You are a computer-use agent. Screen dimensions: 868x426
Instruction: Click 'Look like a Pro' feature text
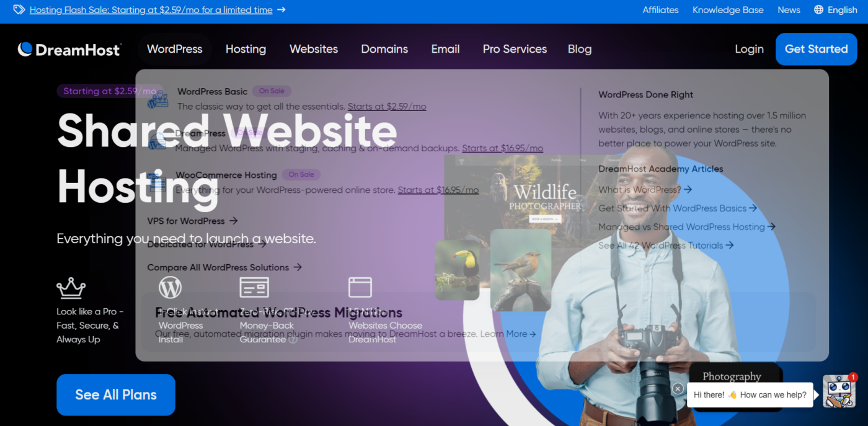(x=91, y=326)
